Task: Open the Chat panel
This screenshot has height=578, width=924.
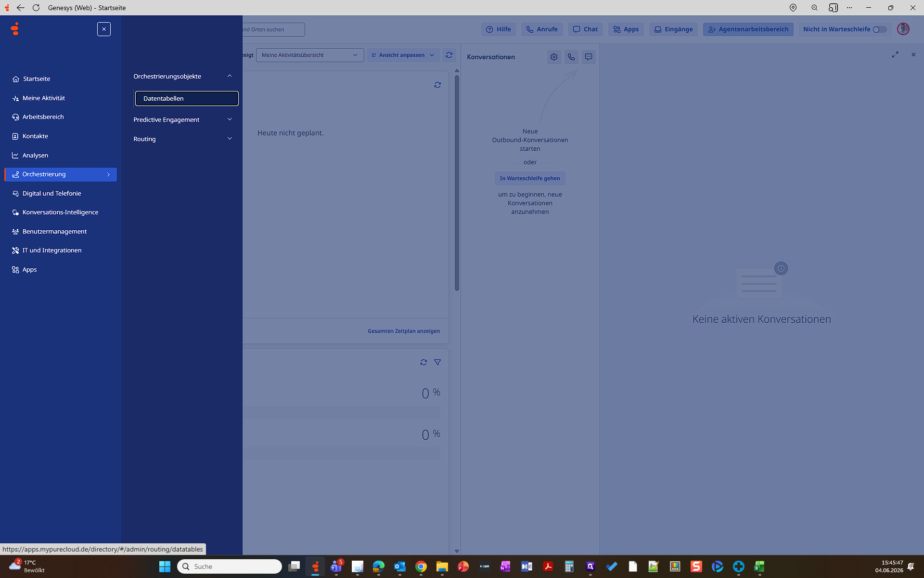Action: [585, 29]
